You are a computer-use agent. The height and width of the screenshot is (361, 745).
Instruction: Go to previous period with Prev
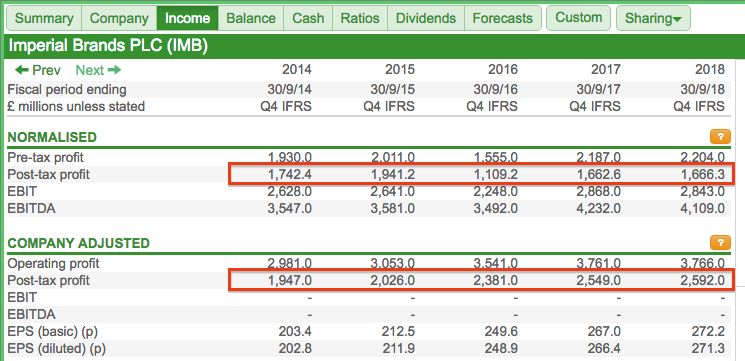click(x=38, y=70)
